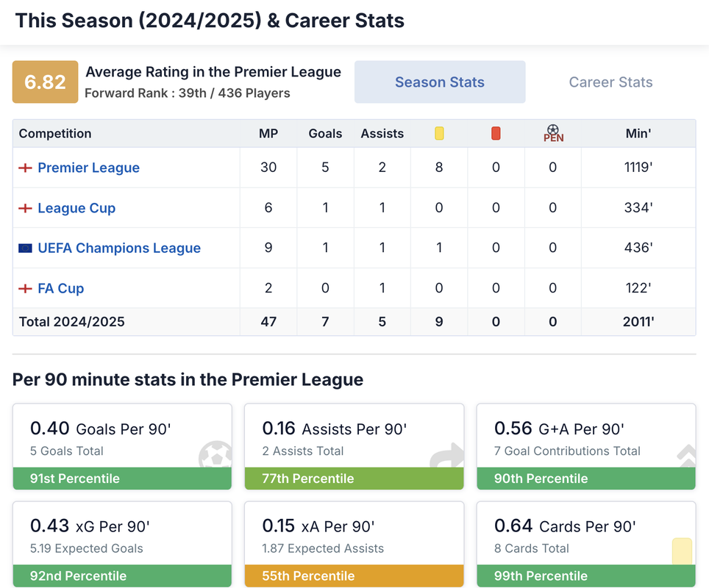
Task: Click the yellow card column icon
Action: click(439, 134)
